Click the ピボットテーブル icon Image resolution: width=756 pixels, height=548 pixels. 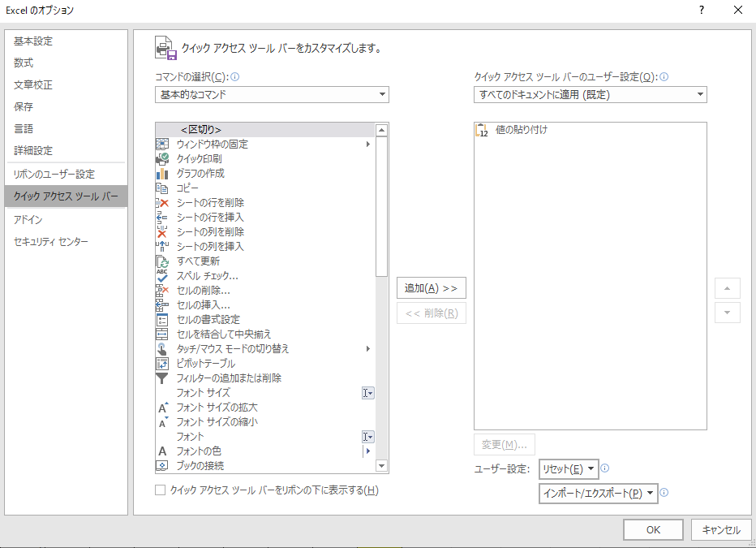(162, 363)
